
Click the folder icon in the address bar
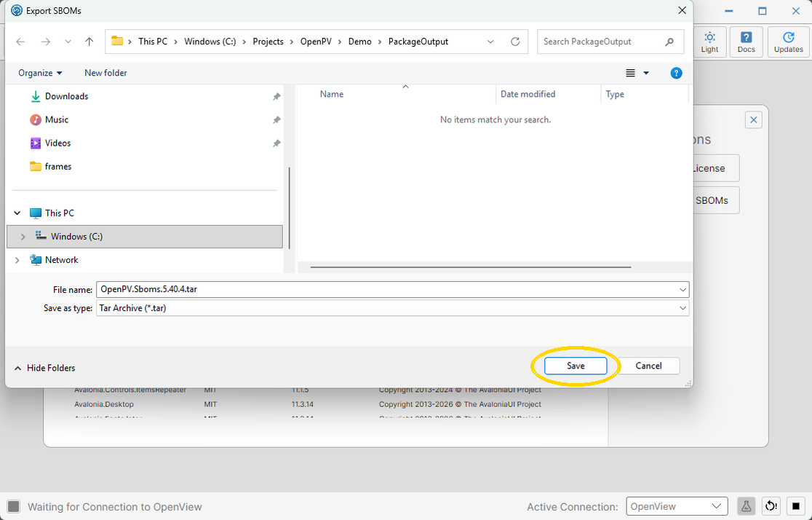[118, 41]
